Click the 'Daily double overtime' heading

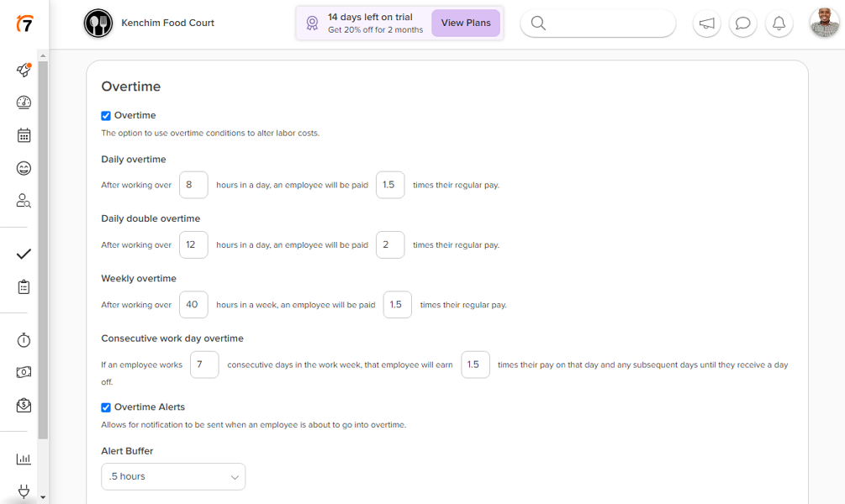coord(151,218)
